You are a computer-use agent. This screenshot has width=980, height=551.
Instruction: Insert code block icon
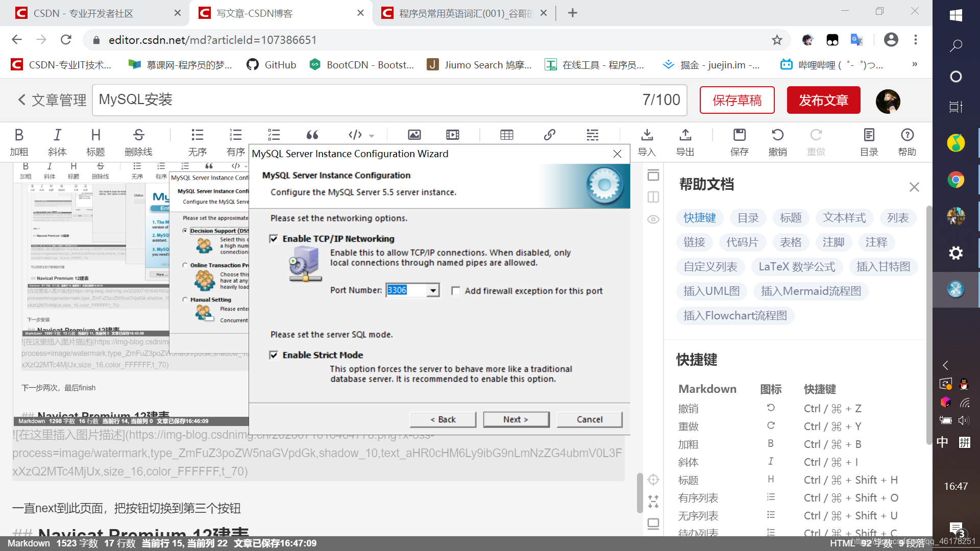coord(355,135)
